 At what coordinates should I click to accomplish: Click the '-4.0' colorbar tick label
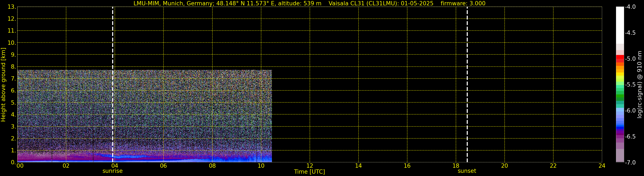tap(630, 7)
